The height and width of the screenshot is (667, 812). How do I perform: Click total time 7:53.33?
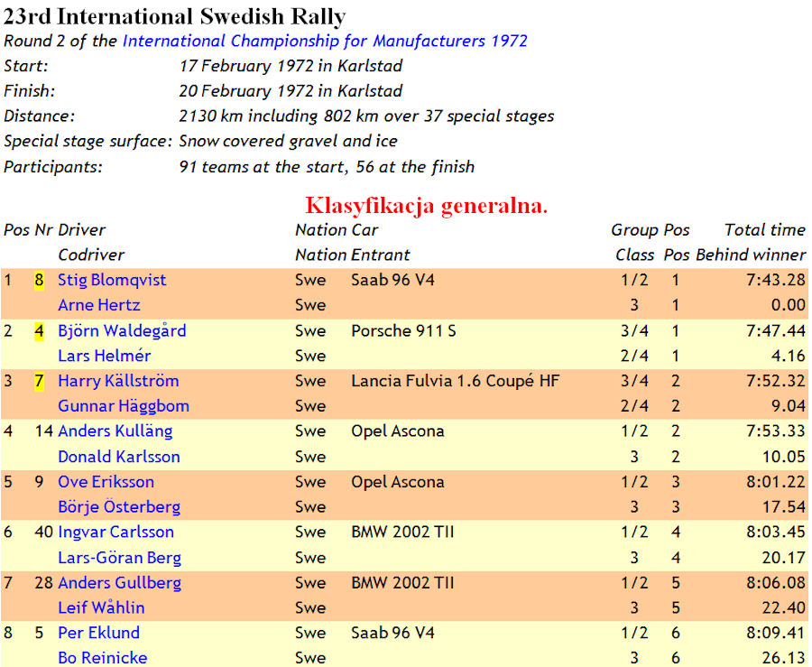[775, 431]
